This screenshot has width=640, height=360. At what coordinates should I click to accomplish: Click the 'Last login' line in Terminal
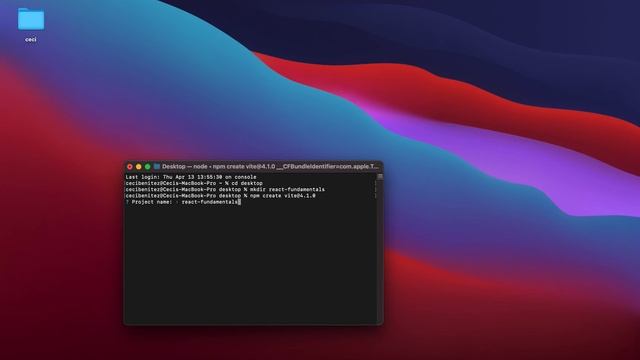coord(191,177)
